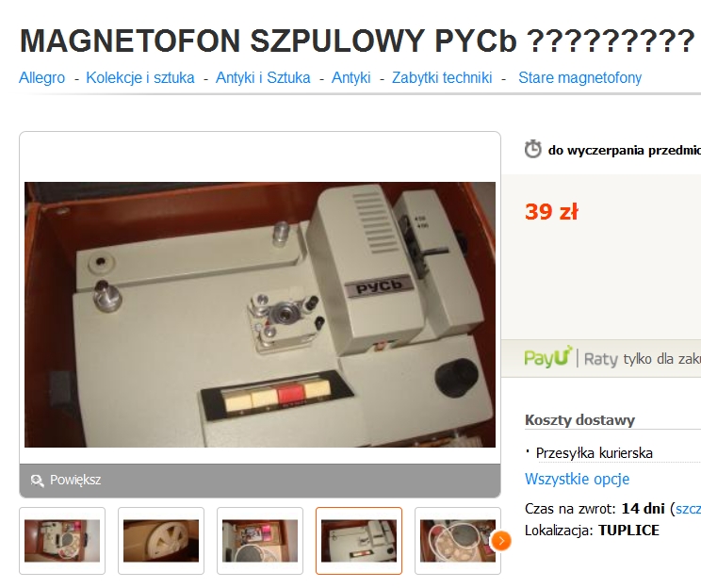Go to Stare magnetofony category
Image resolution: width=701 pixels, height=588 pixels.
tap(579, 78)
